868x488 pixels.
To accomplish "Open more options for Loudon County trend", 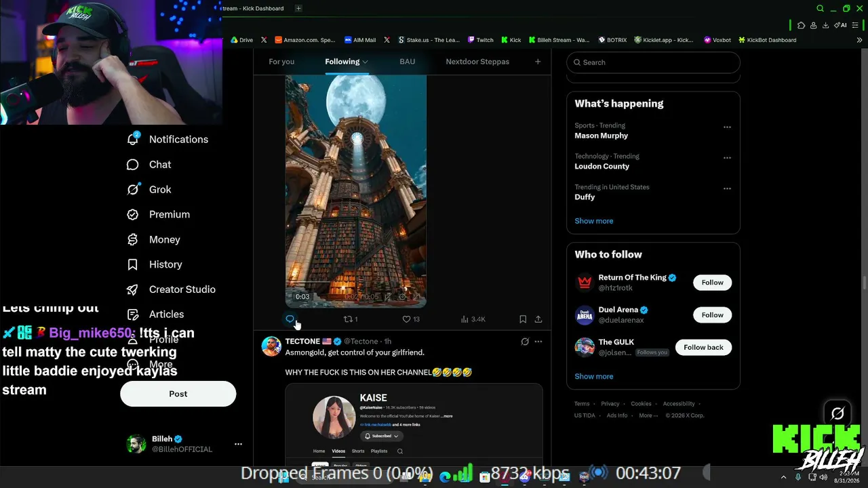I will click(x=727, y=158).
